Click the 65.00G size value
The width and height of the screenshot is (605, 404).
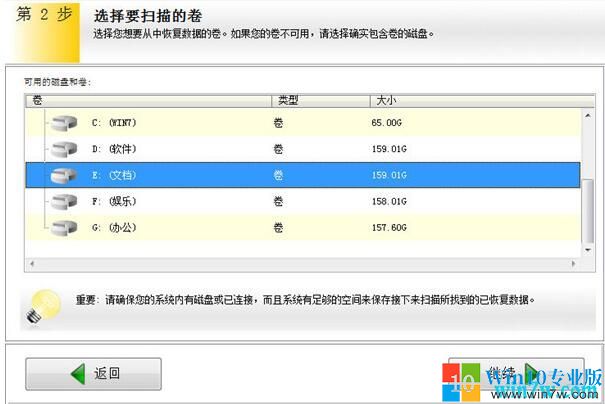point(387,123)
